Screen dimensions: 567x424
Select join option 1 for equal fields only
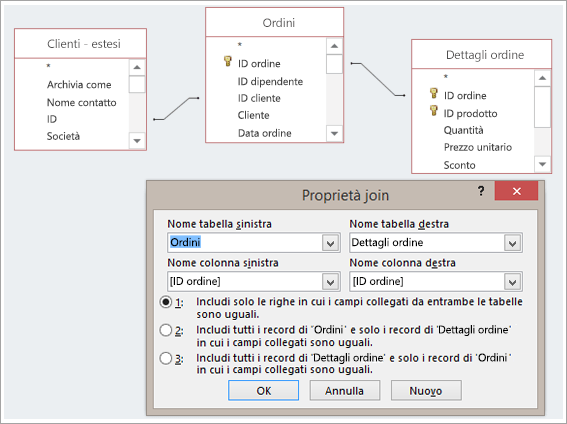(166, 302)
